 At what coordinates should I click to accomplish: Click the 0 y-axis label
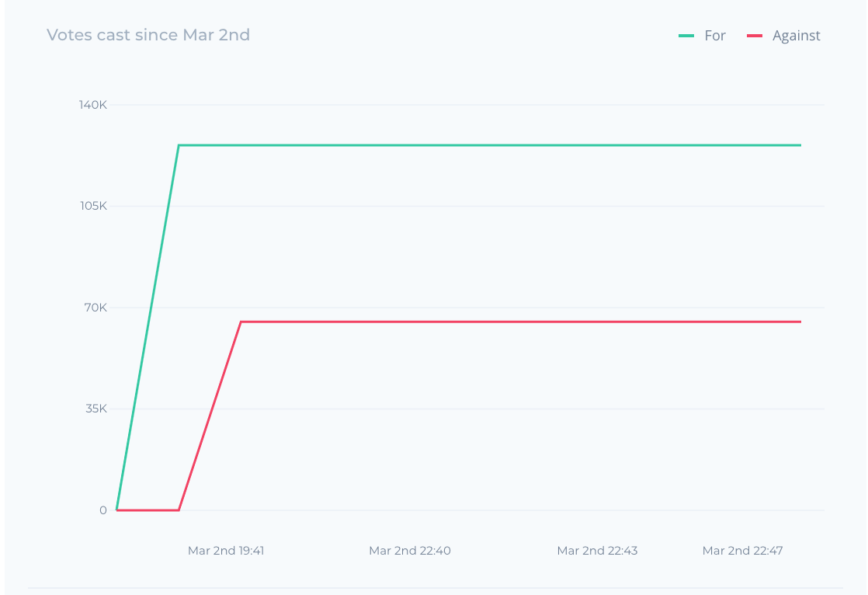coord(103,510)
